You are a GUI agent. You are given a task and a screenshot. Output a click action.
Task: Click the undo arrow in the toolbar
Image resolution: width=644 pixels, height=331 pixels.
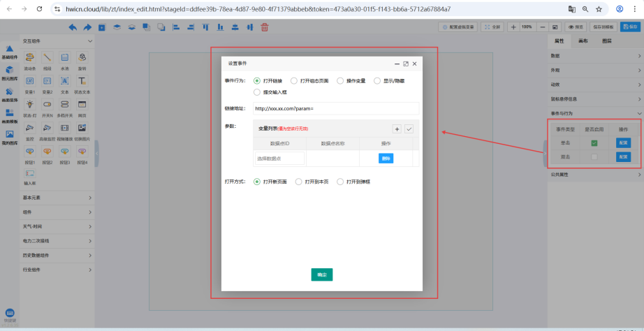[x=73, y=27]
